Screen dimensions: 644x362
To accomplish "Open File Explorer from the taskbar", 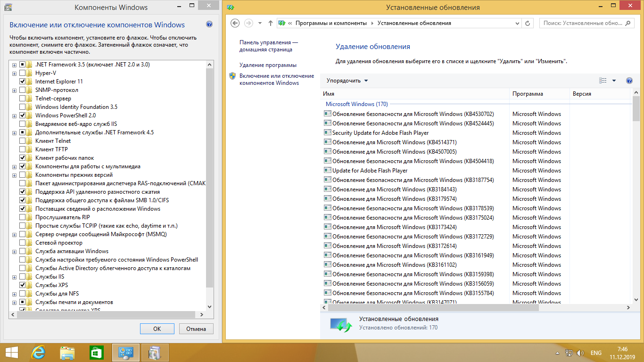I will 67,353.
